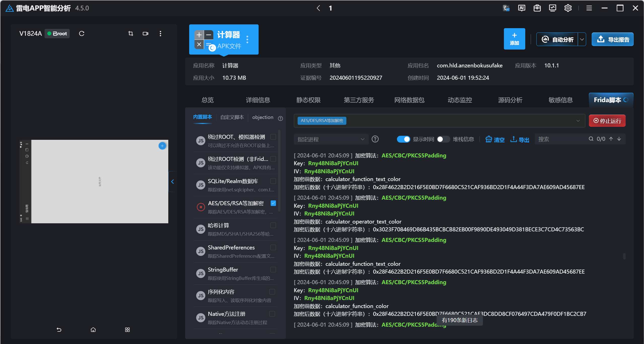Click help icon next to process selector

coord(375,139)
